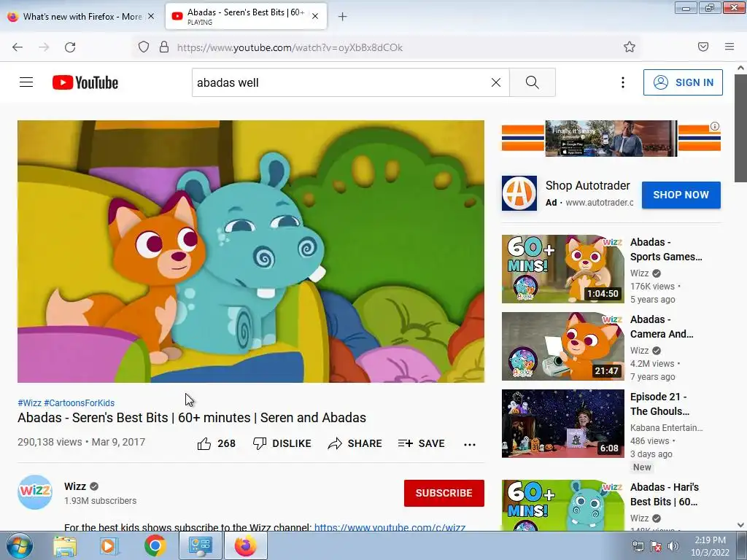Open the control panel taskbar button
This screenshot has height=560, width=747.
click(x=200, y=546)
